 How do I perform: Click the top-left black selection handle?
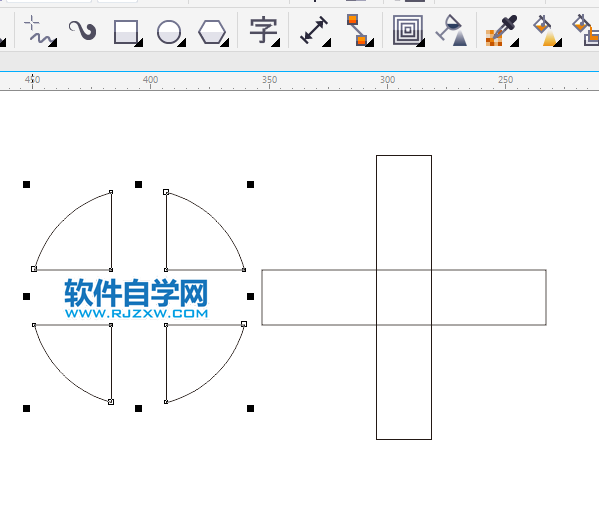(26, 185)
